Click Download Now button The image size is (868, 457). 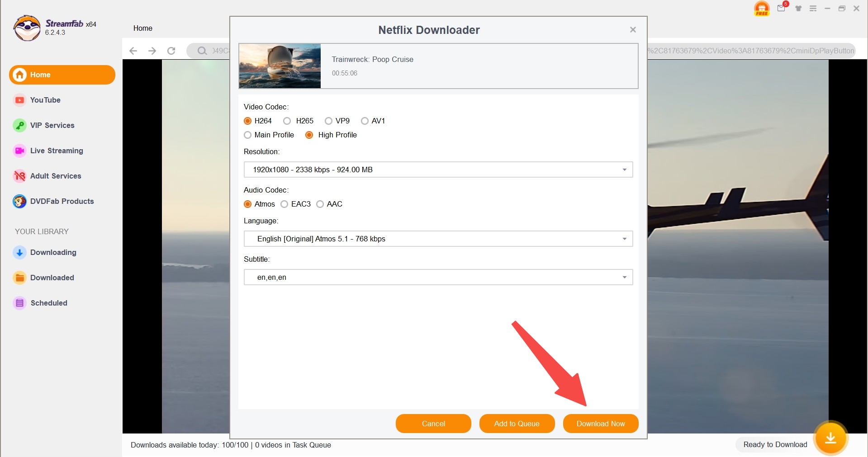[601, 424]
